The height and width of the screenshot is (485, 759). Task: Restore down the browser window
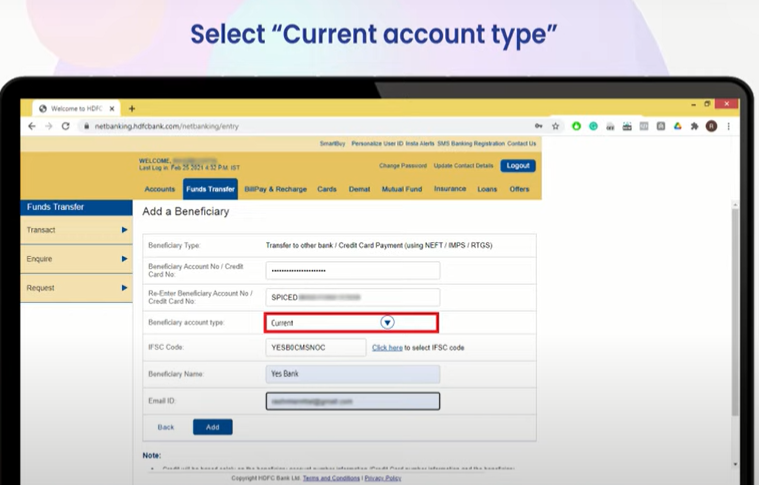(707, 104)
